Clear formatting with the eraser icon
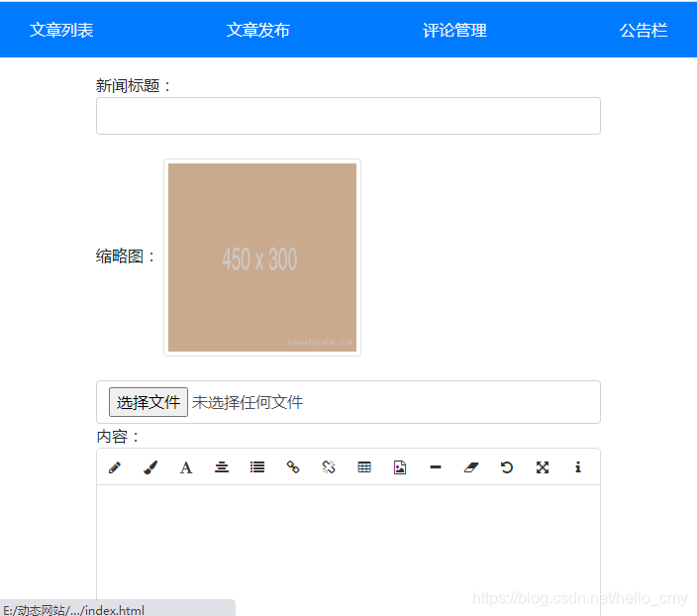The height and width of the screenshot is (616, 697). (x=471, y=467)
